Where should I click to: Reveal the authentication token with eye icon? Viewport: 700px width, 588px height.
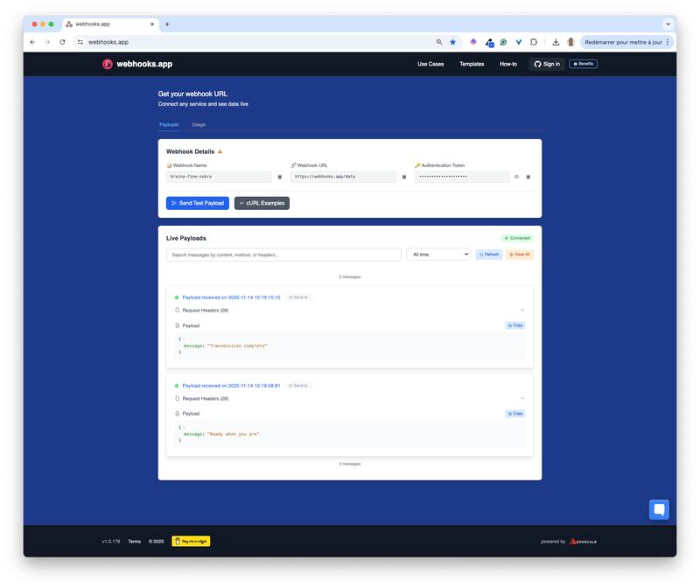coord(516,177)
